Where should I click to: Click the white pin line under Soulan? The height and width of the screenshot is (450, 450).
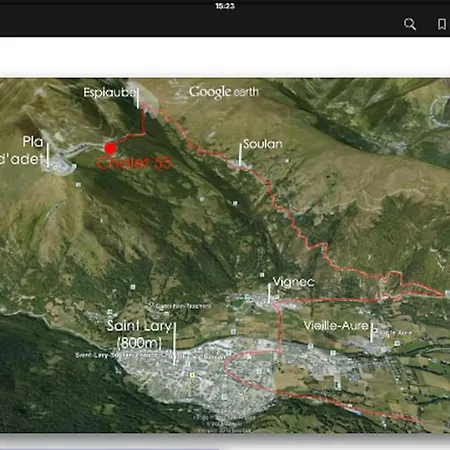pyautogui.click(x=240, y=154)
